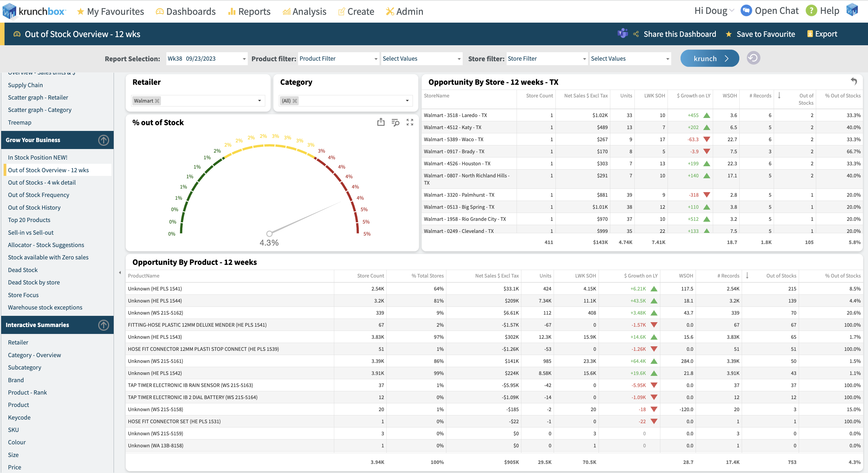Click the Reports bar chart icon
The image size is (868, 473).
tap(231, 11)
